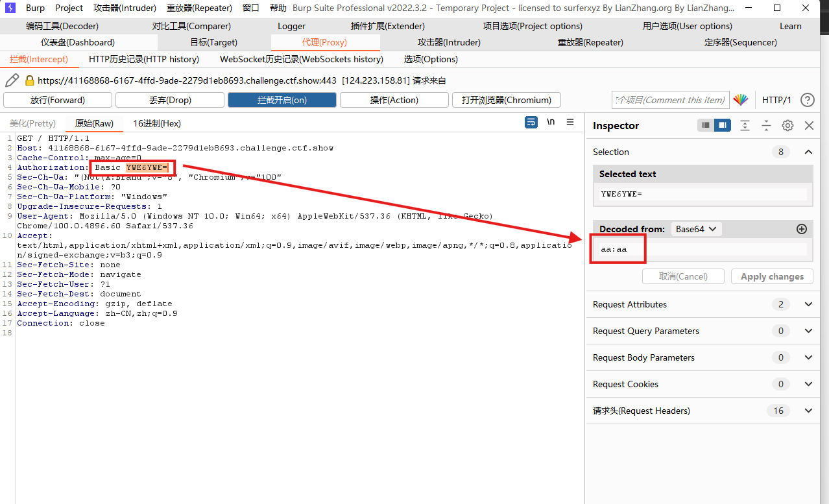Screen dimensions: 829x504
Task: Switch to the Logger tab
Action: [291, 26]
